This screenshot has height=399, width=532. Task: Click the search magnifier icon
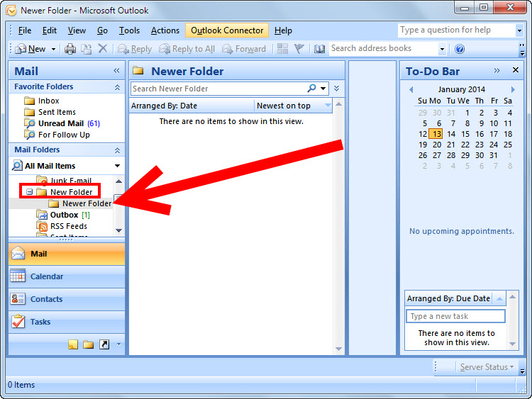tap(311, 88)
